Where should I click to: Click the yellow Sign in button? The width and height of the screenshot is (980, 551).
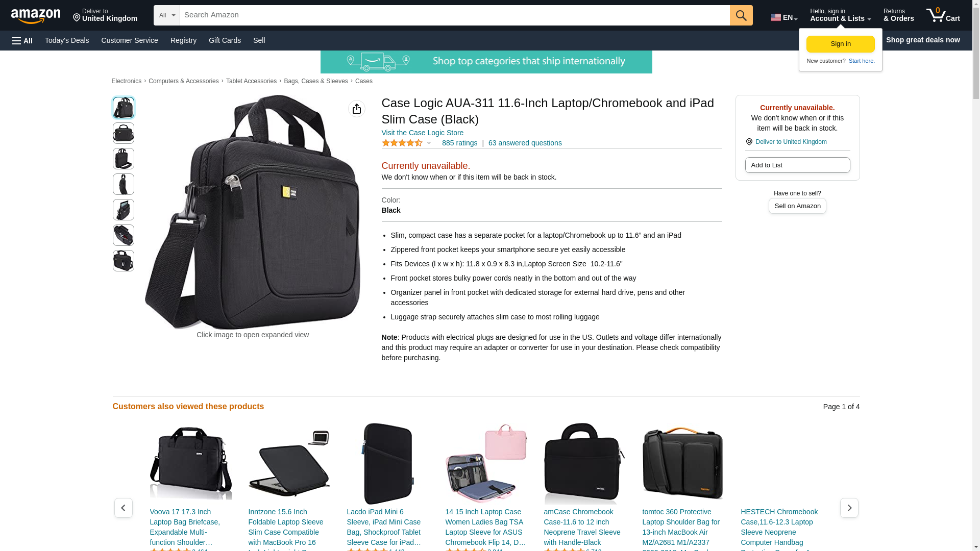point(840,44)
